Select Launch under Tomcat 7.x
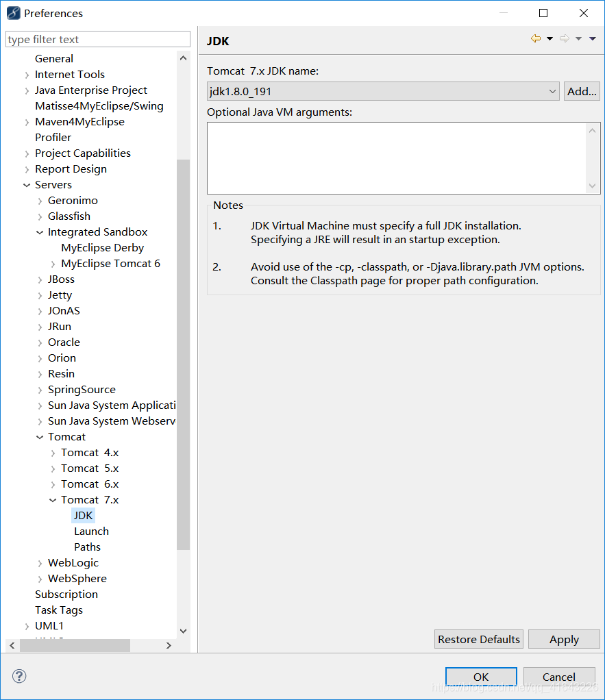This screenshot has height=700, width=605. click(x=92, y=532)
